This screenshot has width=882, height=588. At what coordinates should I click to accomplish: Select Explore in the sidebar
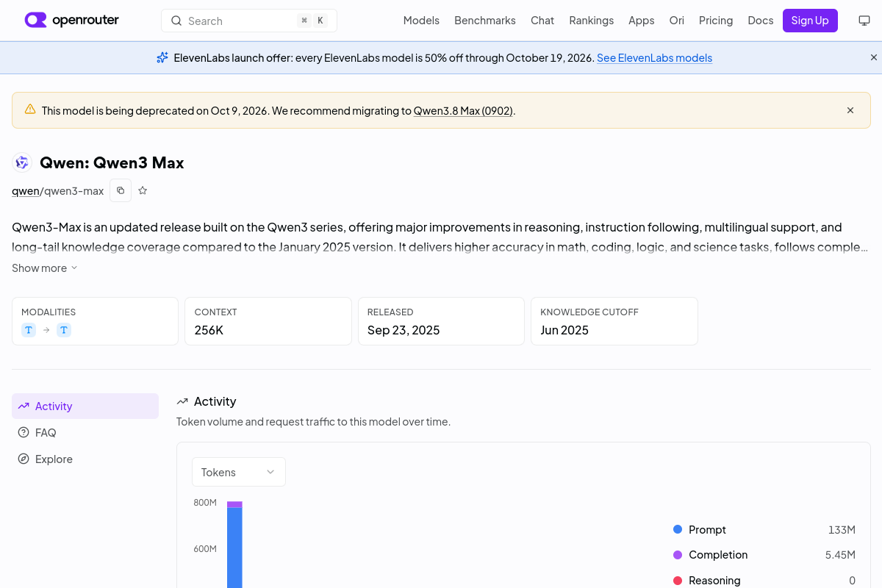point(85,459)
